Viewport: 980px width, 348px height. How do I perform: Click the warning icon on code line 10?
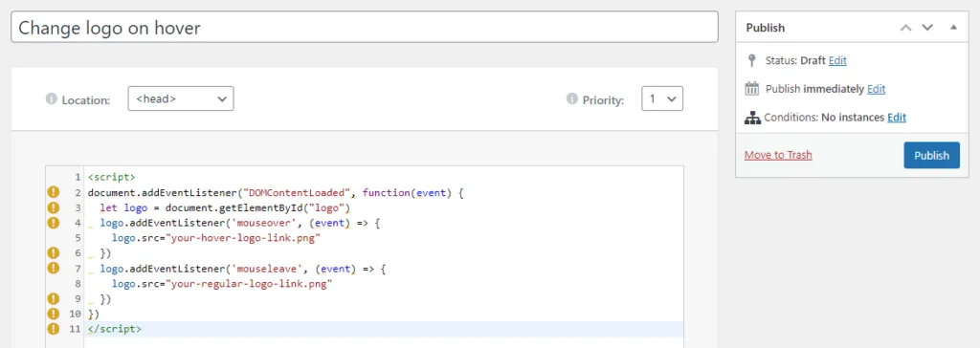(x=54, y=314)
